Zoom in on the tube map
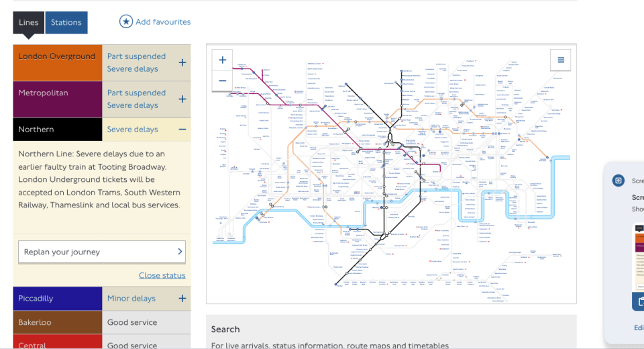This screenshot has width=644, height=349. [x=223, y=60]
